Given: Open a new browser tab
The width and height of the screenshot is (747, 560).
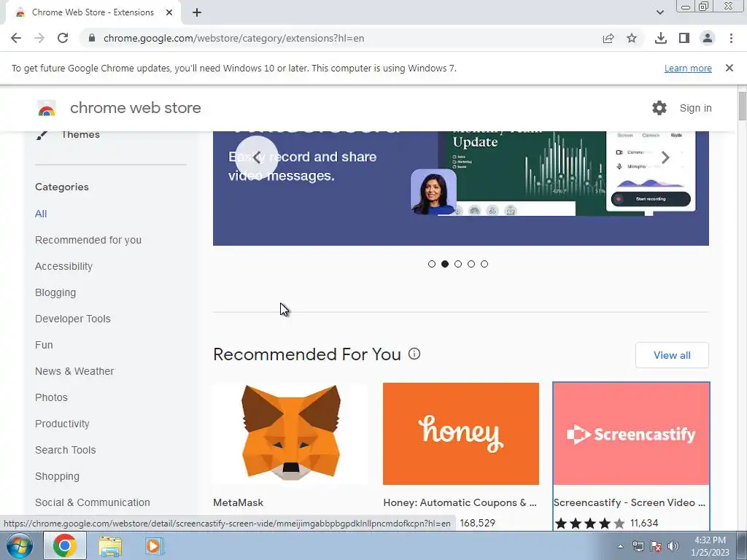Looking at the screenshot, I should [x=197, y=12].
